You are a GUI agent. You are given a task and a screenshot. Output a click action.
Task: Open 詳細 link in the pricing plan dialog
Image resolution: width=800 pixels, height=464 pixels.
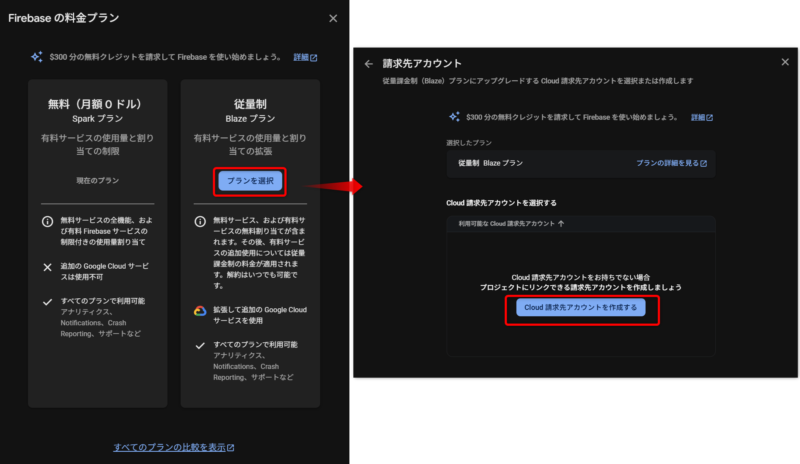(x=305, y=57)
